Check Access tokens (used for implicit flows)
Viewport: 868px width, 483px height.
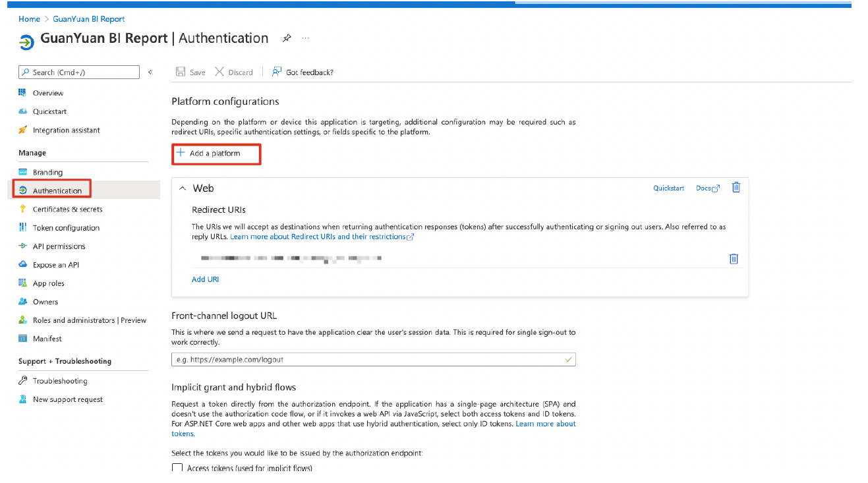[x=177, y=468]
